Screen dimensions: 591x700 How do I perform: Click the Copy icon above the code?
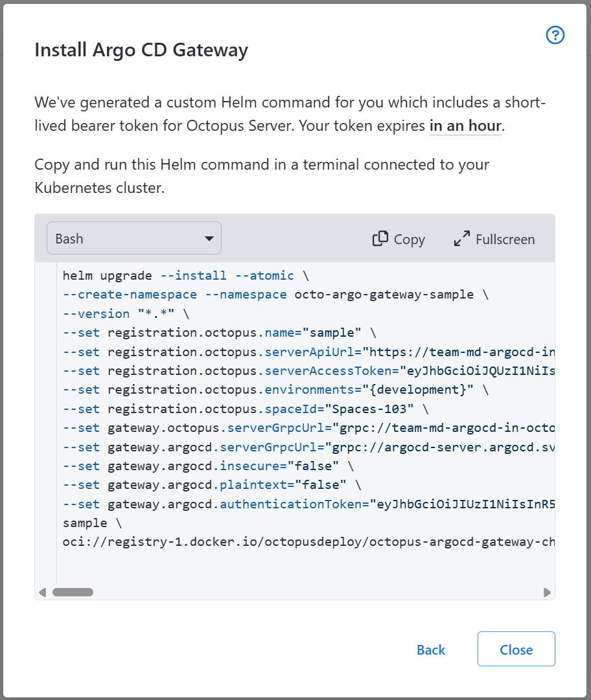click(x=380, y=239)
